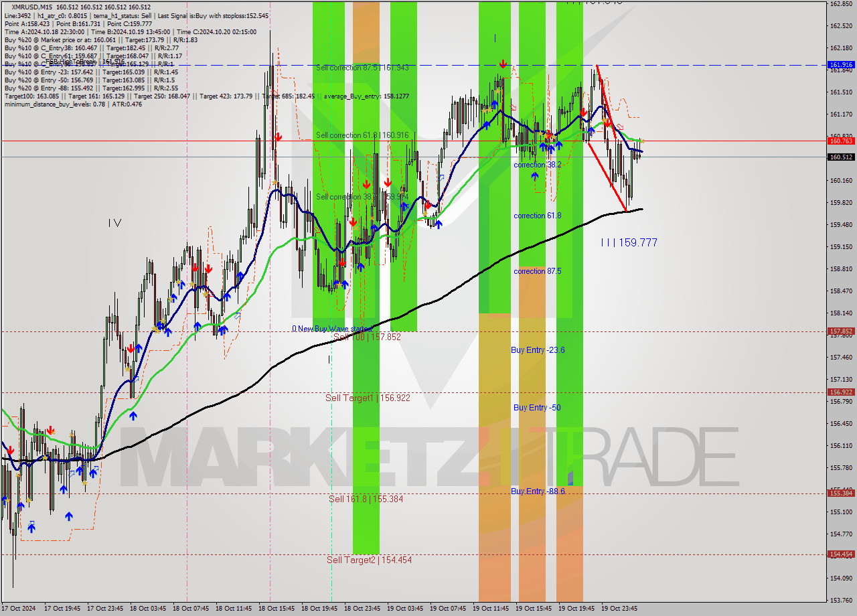The width and height of the screenshot is (857, 616).
Task: Click the '18 Oct 03:45' time axis label
Action: click(x=148, y=609)
